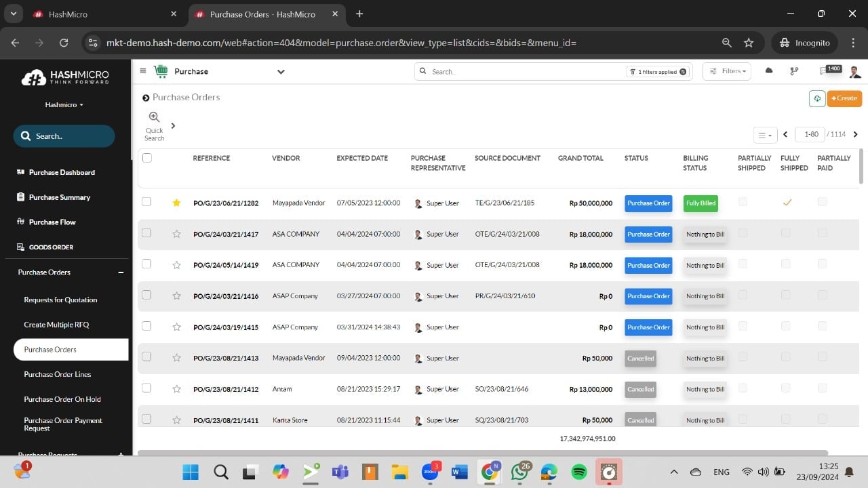Open the browser tab list dropdown

tap(13, 14)
